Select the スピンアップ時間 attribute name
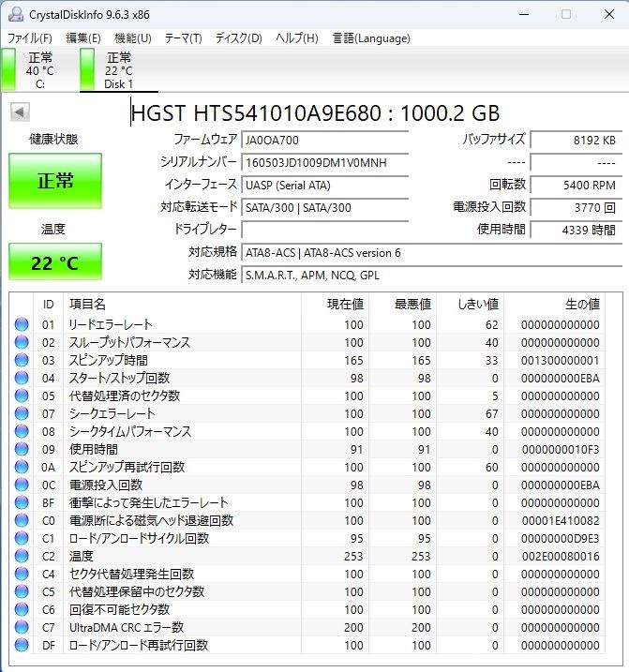The width and height of the screenshot is (629, 672). point(109,360)
